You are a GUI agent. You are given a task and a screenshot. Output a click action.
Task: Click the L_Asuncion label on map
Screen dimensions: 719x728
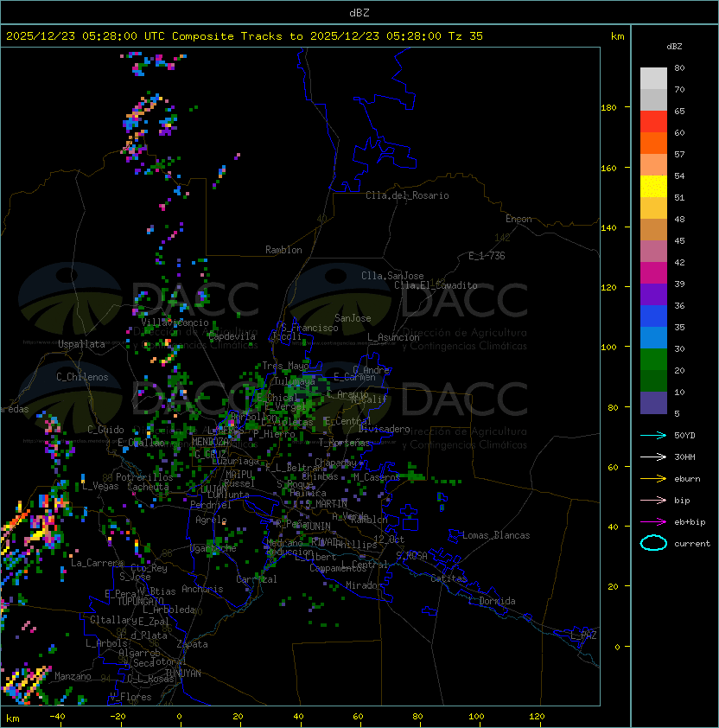[393, 337]
